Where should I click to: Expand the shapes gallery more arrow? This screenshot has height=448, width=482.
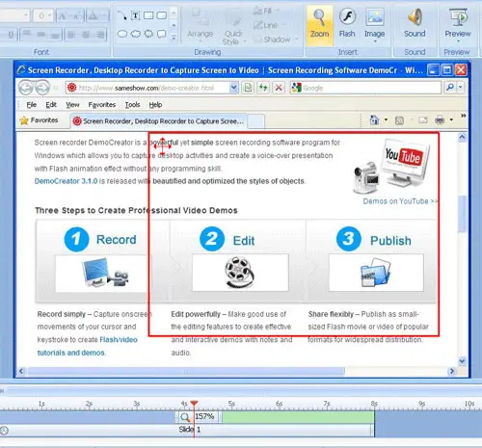[x=174, y=38]
